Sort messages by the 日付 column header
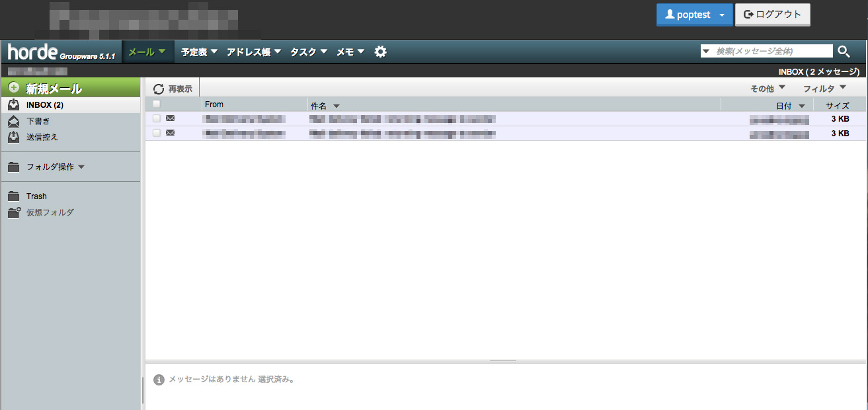Image resolution: width=868 pixels, height=410 pixels. coord(783,106)
